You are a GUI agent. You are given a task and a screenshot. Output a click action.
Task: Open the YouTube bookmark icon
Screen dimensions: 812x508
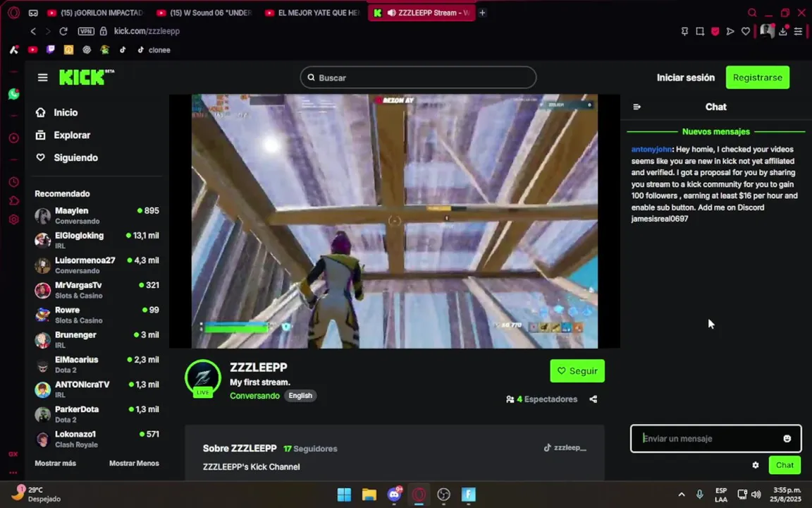[x=32, y=50]
